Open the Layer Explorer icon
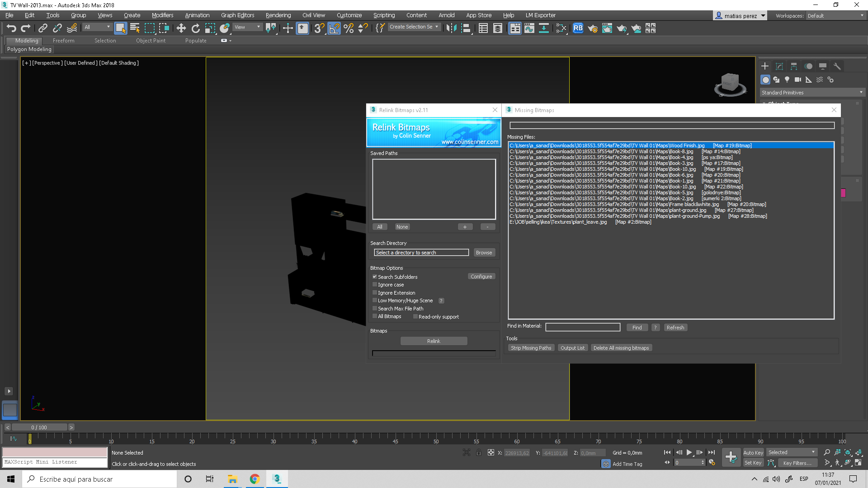This screenshot has height=488, width=868. pyautogui.click(x=498, y=28)
